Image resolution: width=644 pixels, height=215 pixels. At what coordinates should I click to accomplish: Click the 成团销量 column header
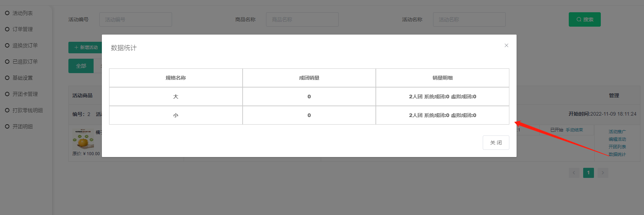[x=309, y=78]
